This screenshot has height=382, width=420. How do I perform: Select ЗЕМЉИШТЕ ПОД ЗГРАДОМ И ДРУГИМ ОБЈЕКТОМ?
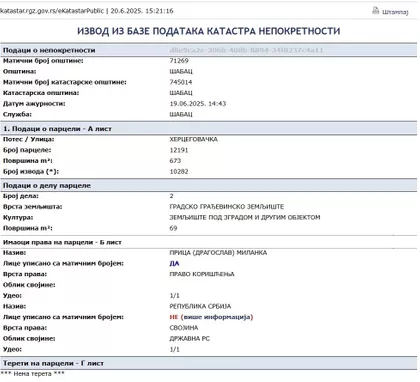point(245,217)
